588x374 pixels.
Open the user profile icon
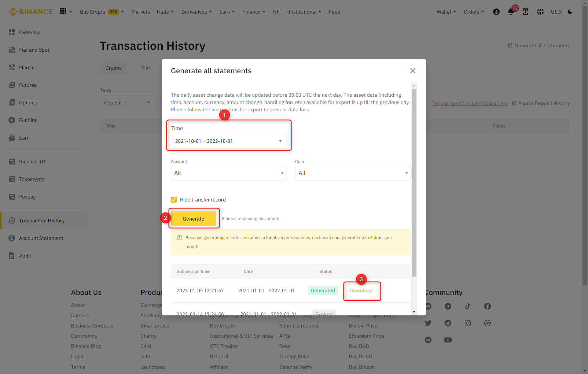point(496,12)
